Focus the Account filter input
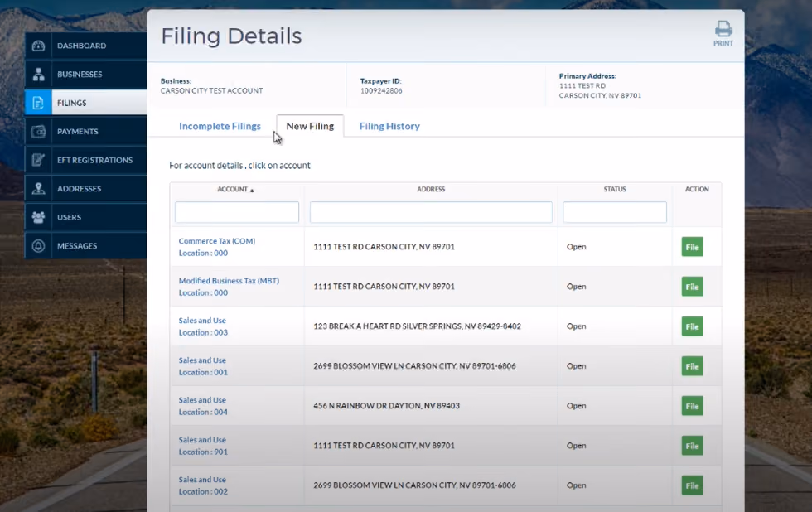 tap(237, 212)
